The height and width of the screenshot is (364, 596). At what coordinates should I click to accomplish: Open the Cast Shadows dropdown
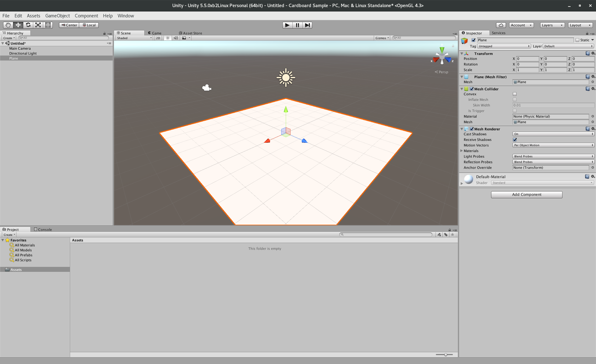point(553,134)
